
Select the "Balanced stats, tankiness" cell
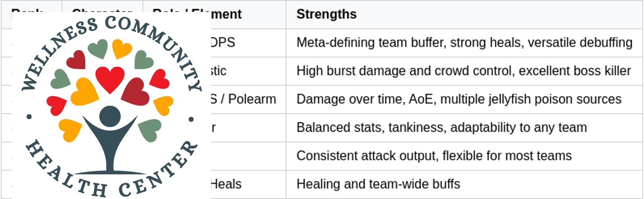coord(442,127)
